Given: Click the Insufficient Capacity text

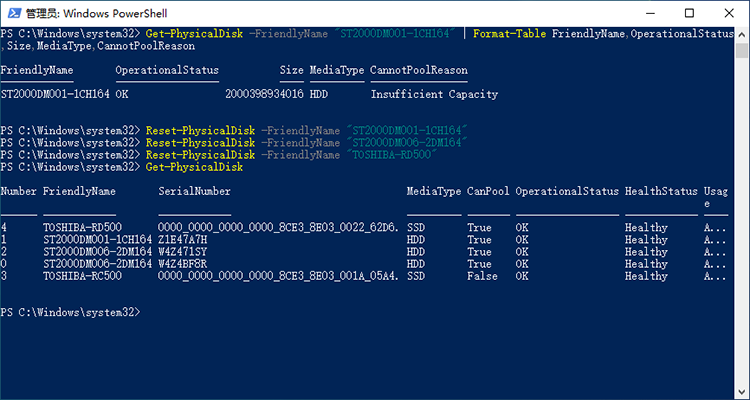Looking at the screenshot, I should (434, 94).
